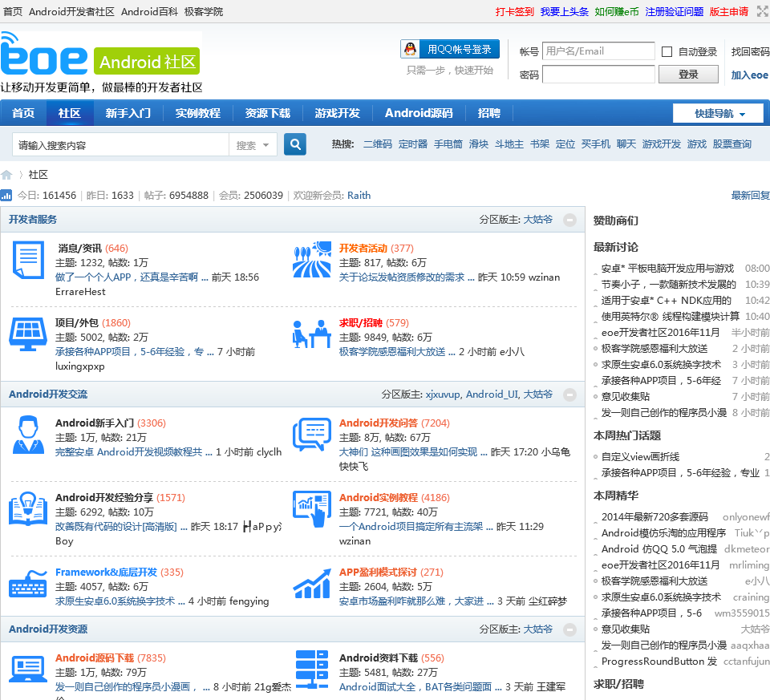Open 资源下载 in the nav bar
The height and width of the screenshot is (700, 770).
coord(268,113)
